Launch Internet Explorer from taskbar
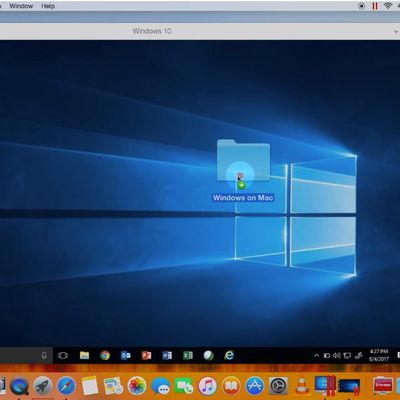The image size is (400, 400). coord(229,355)
